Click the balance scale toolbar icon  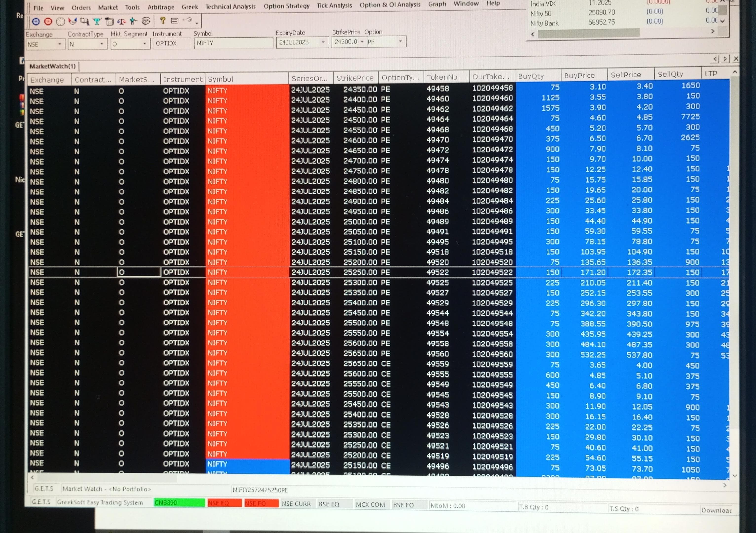(x=121, y=22)
